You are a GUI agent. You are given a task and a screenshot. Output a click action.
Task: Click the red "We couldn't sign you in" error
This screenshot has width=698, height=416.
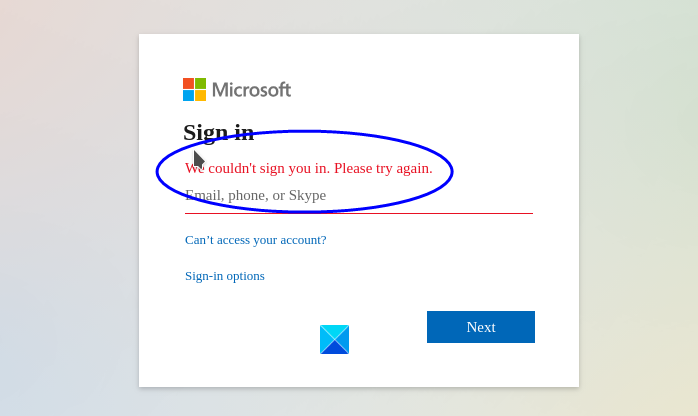click(258, 168)
